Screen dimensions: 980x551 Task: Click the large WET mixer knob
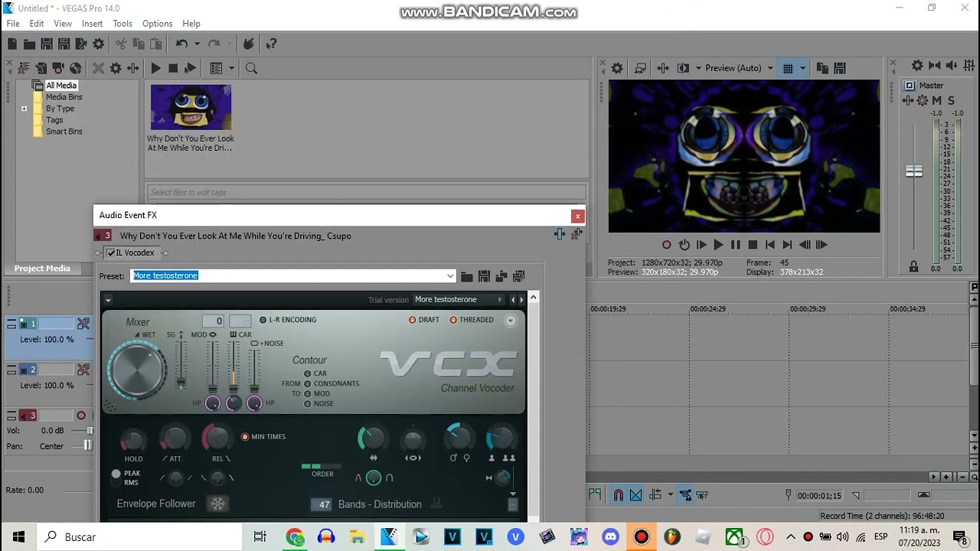click(137, 370)
